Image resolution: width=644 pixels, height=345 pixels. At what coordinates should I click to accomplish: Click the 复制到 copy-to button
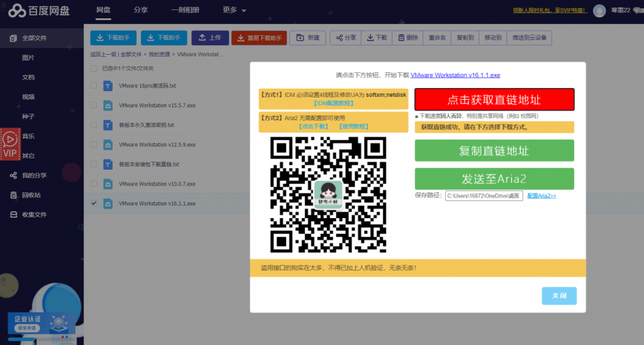(x=465, y=38)
